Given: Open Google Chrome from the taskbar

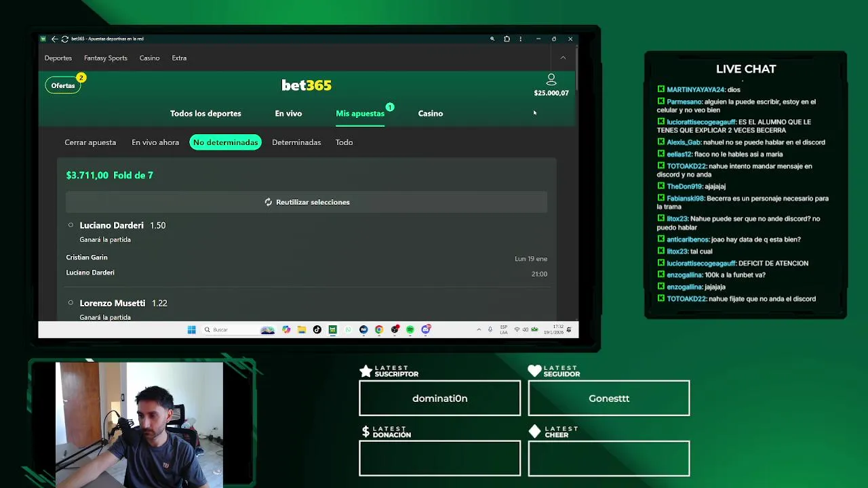Looking at the screenshot, I should pyautogui.click(x=379, y=329).
